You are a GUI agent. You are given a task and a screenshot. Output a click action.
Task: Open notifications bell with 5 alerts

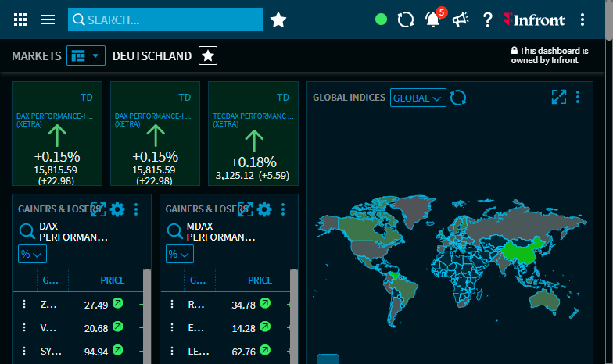coord(433,20)
